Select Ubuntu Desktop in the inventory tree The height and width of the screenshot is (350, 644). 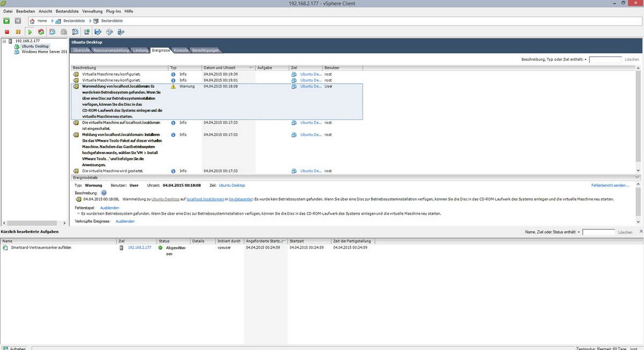click(x=35, y=46)
